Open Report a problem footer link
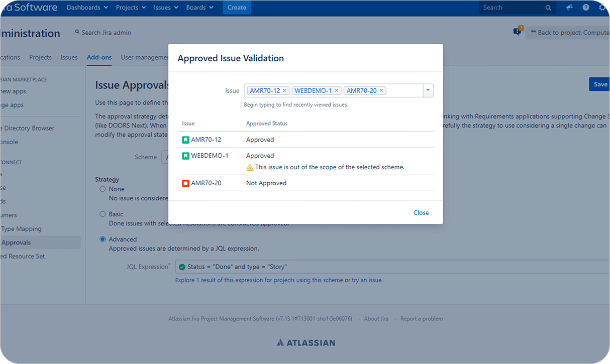The width and height of the screenshot is (610, 364). coord(422,319)
